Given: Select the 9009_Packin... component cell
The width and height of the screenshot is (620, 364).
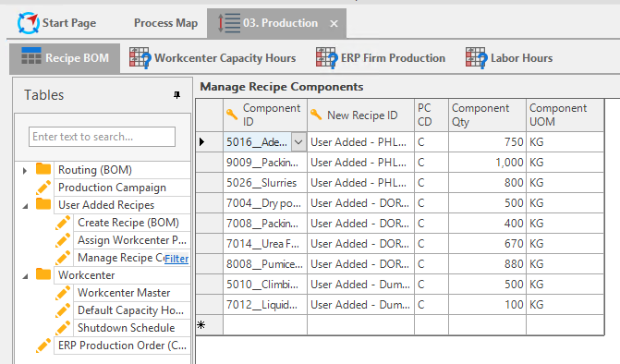Looking at the screenshot, I should (265, 163).
